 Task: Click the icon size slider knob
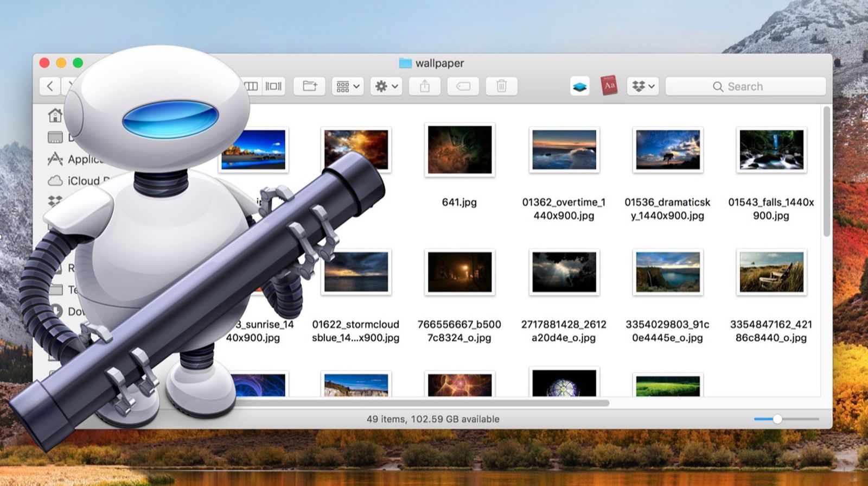(x=777, y=419)
